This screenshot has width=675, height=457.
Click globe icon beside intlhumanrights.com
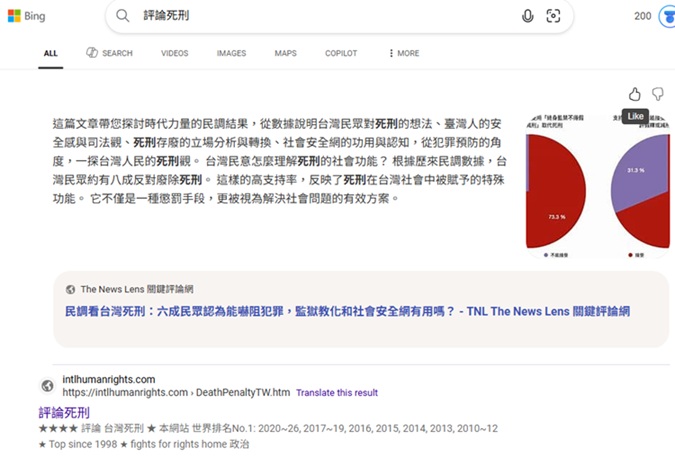coord(47,386)
